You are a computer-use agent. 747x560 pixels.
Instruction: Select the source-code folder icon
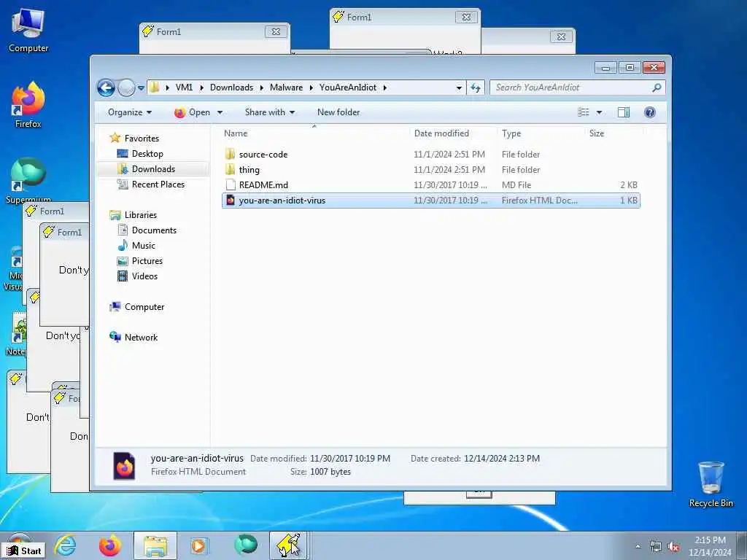[230, 155]
